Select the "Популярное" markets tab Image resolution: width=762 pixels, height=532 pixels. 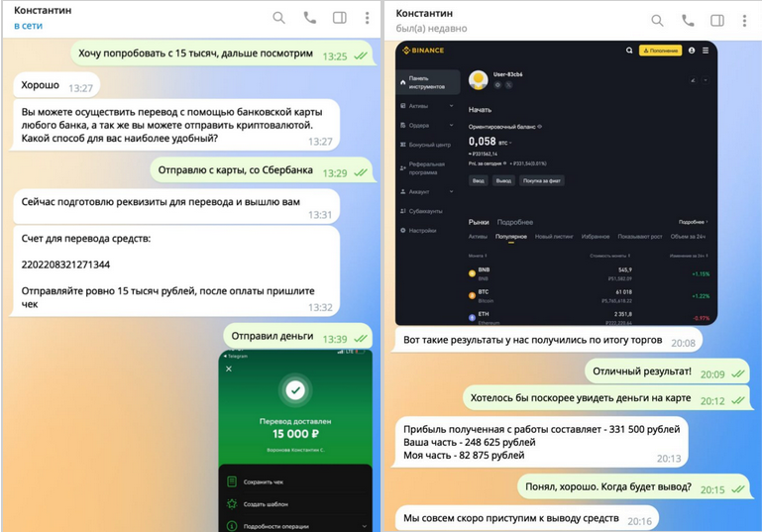tap(510, 237)
